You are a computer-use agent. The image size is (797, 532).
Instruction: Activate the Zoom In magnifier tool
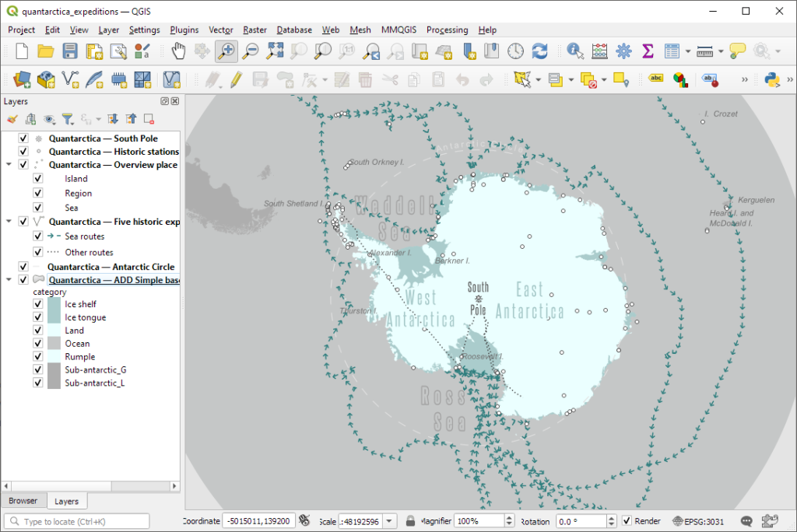tap(226, 51)
